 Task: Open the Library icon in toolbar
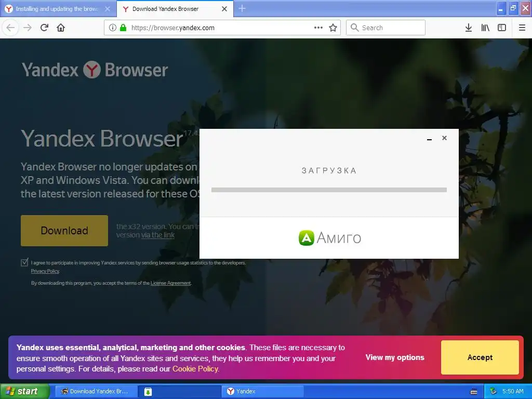coord(485,28)
